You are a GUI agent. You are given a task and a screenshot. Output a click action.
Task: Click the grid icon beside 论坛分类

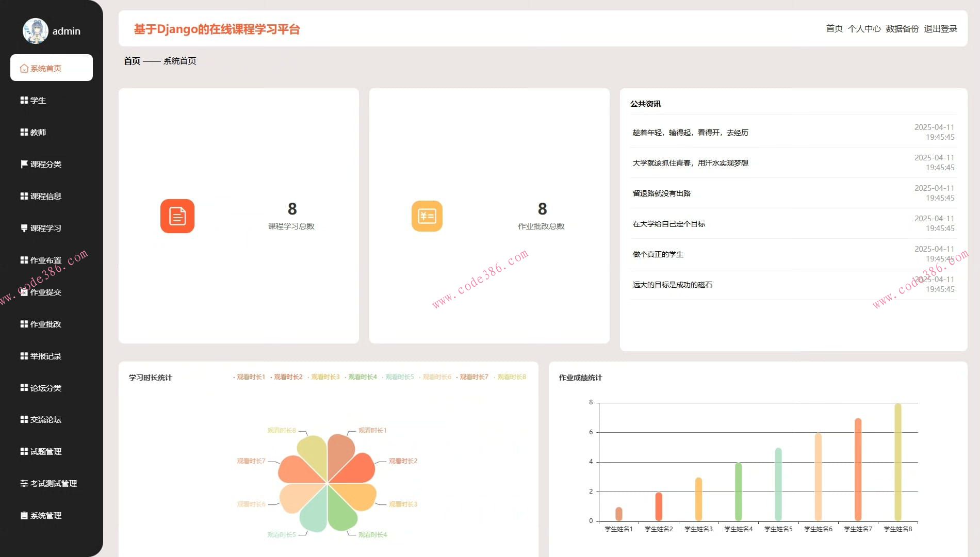click(24, 387)
